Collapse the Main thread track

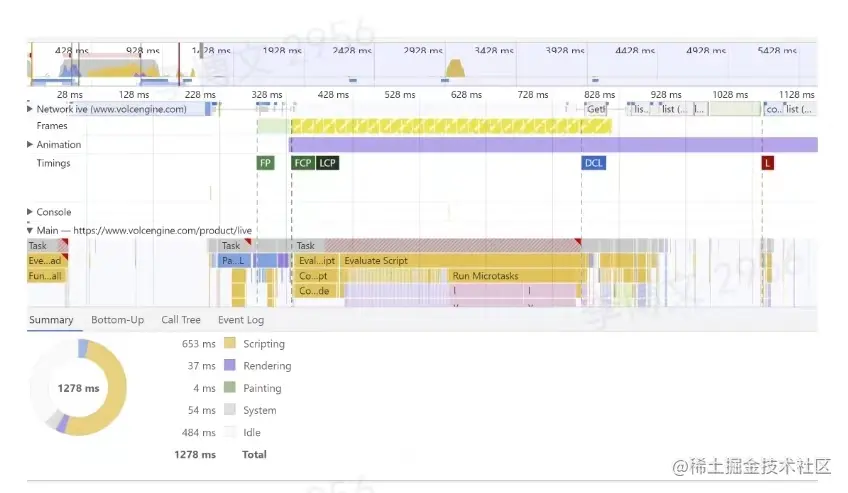pyautogui.click(x=30, y=230)
